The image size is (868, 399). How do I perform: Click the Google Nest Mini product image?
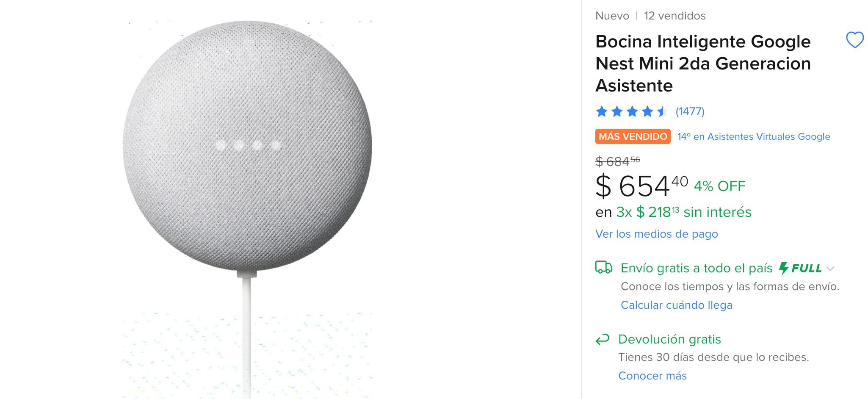click(x=247, y=146)
